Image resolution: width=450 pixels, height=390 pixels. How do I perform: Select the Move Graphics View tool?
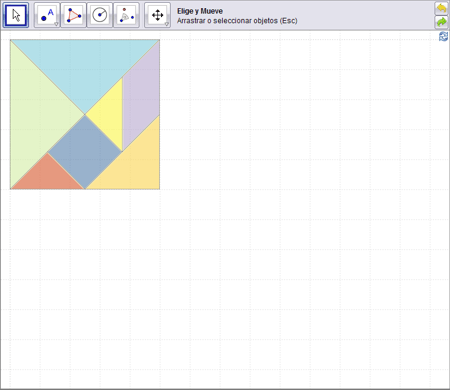(x=157, y=15)
